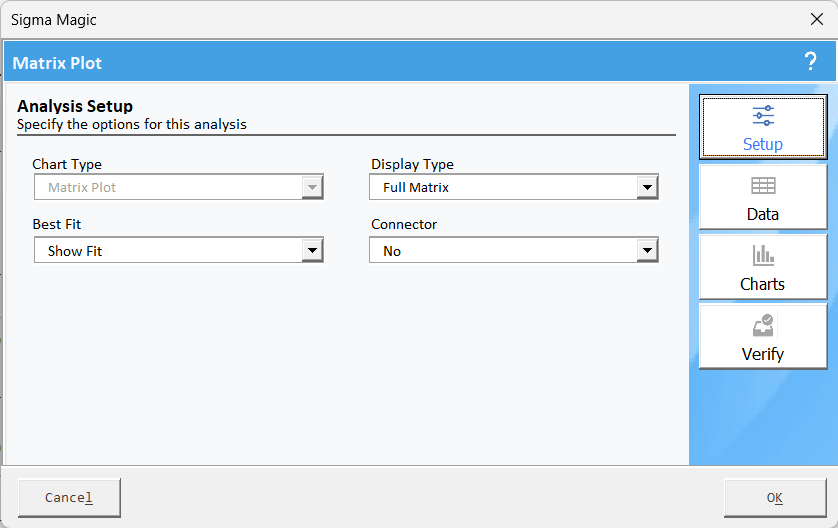Click the Matrix Plot chart type field
This screenshot has height=528, width=838.
179,188
